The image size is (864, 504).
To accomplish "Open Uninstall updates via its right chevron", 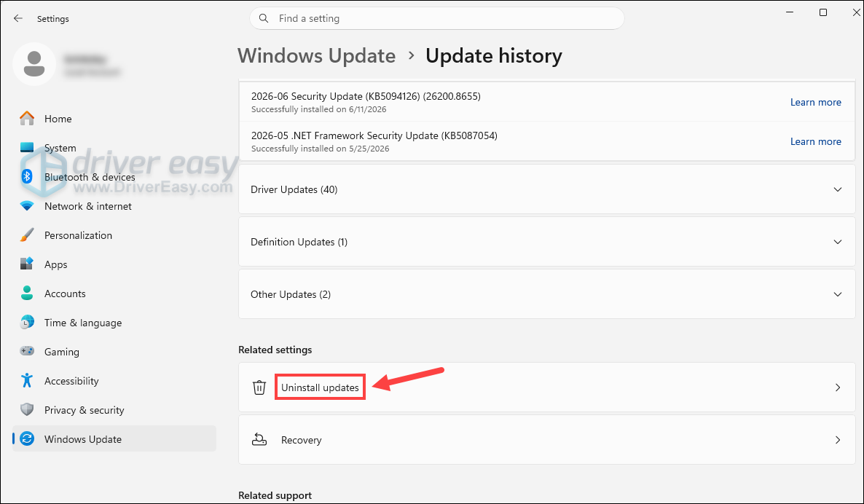I will 838,387.
